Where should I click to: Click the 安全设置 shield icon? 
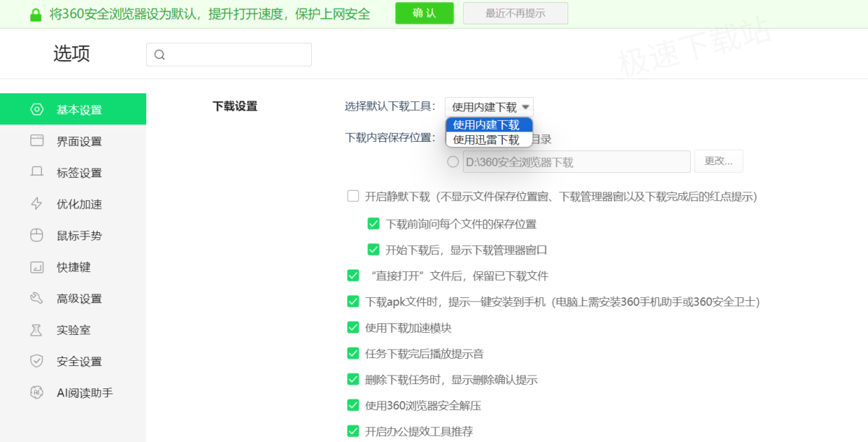coord(37,361)
